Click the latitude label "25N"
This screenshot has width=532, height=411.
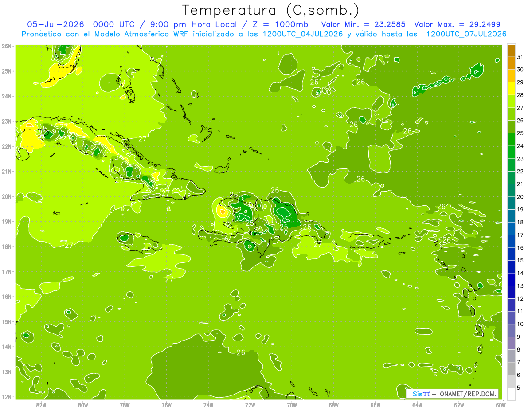click(7, 71)
